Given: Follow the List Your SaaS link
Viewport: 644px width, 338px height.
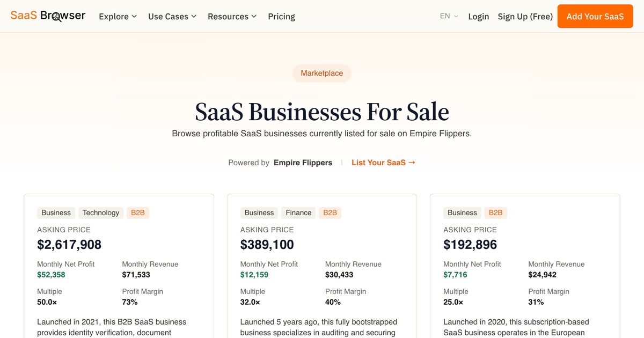Looking at the screenshot, I should tap(383, 163).
